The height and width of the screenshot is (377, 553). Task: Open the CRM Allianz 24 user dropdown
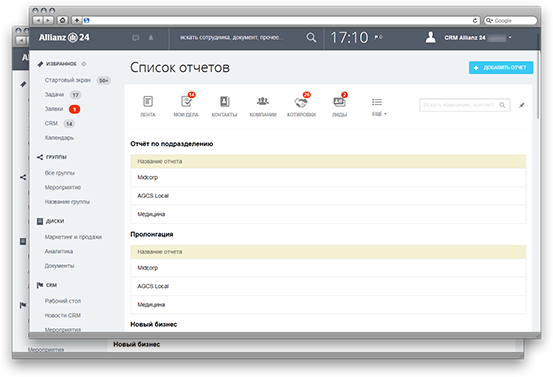tap(510, 37)
